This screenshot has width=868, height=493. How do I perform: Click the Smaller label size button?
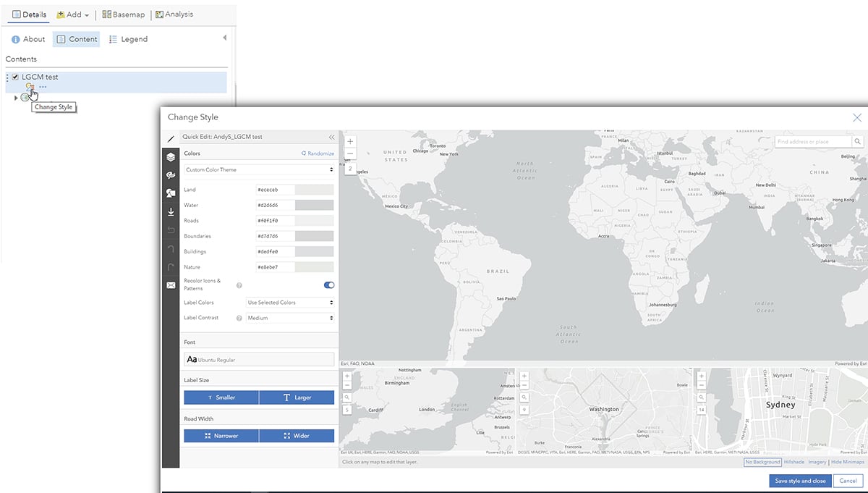[x=221, y=397]
